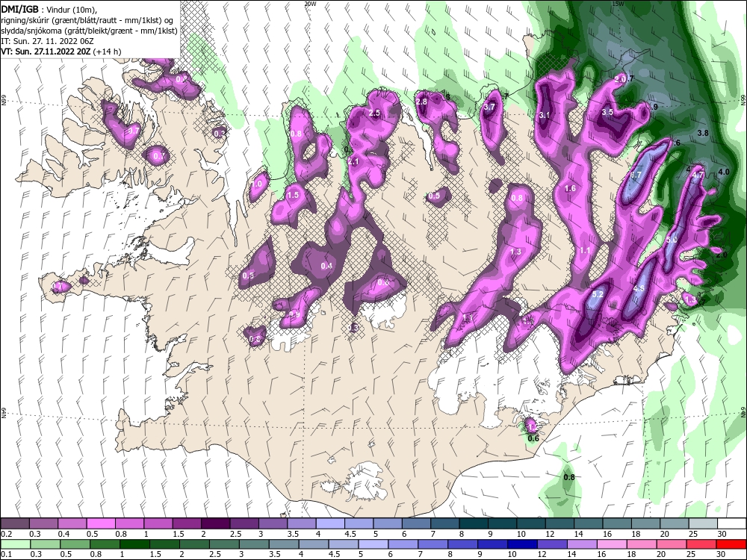Click the 5.2 snowfall value on the map
Image resolution: width=747 pixels, height=560 pixels.
click(598, 295)
